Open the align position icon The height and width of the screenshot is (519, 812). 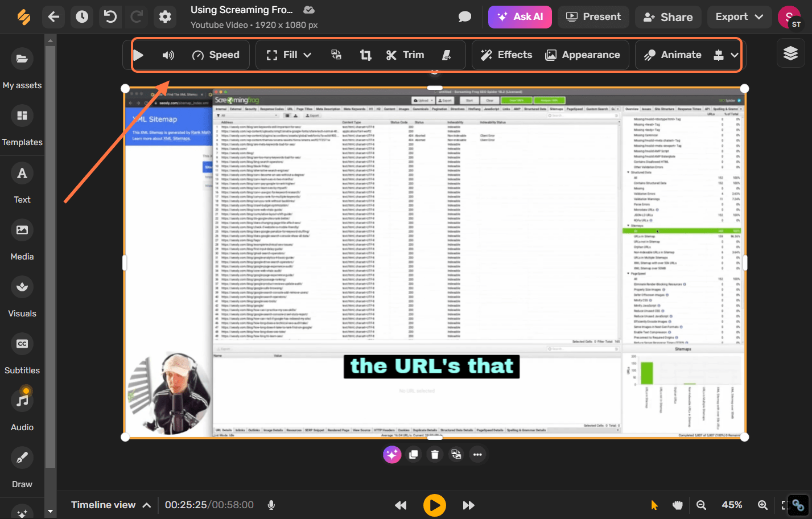[x=718, y=55]
